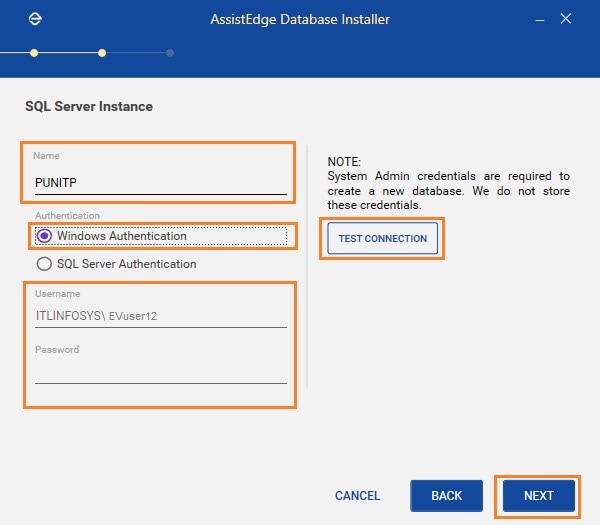Image resolution: width=600 pixels, height=525 pixels.
Task: Click the Username input field
Action: (x=161, y=316)
